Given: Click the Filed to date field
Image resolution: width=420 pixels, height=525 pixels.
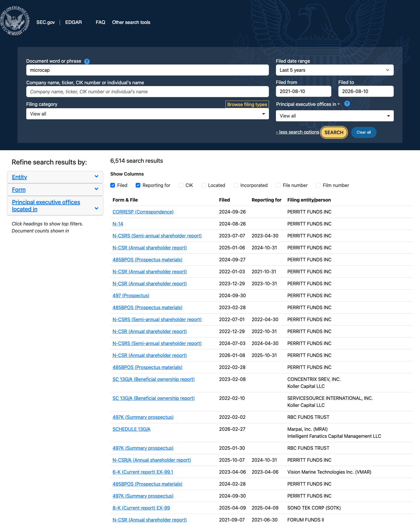Looking at the screenshot, I should (366, 91).
